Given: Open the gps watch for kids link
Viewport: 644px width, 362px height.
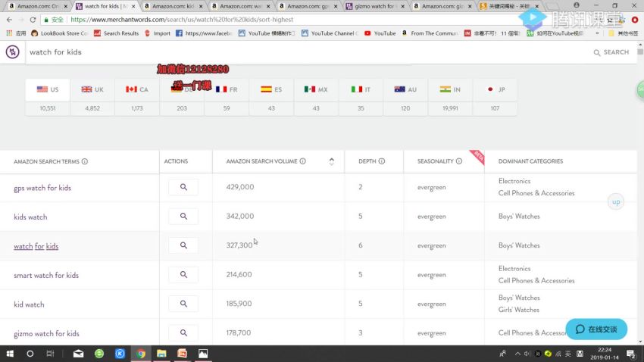Looking at the screenshot, I should coord(42,188).
